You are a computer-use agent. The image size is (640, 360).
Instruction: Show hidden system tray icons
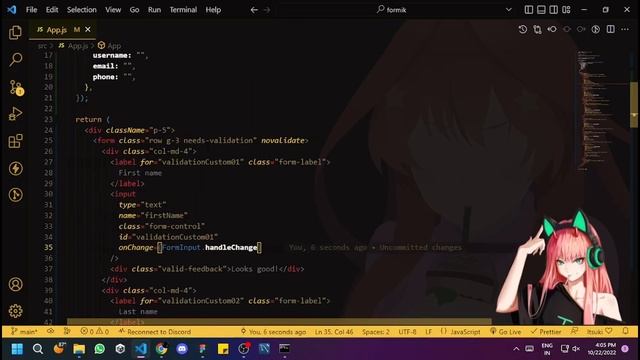click(516, 349)
